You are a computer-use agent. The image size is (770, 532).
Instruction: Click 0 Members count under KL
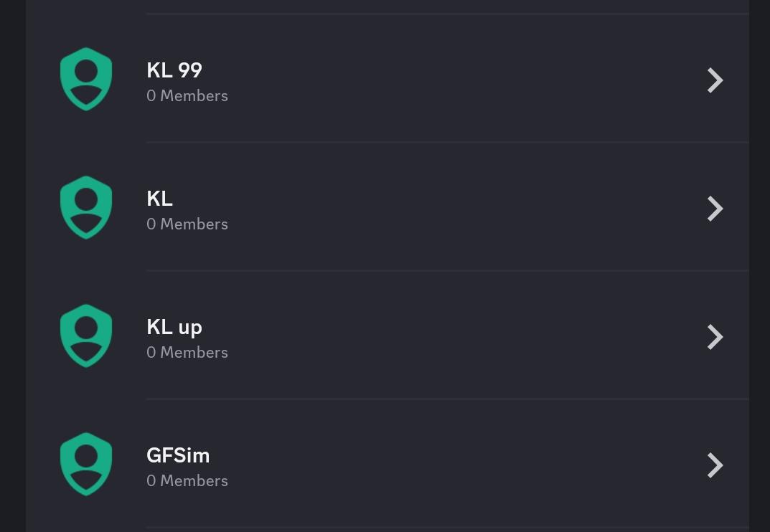[x=187, y=224]
